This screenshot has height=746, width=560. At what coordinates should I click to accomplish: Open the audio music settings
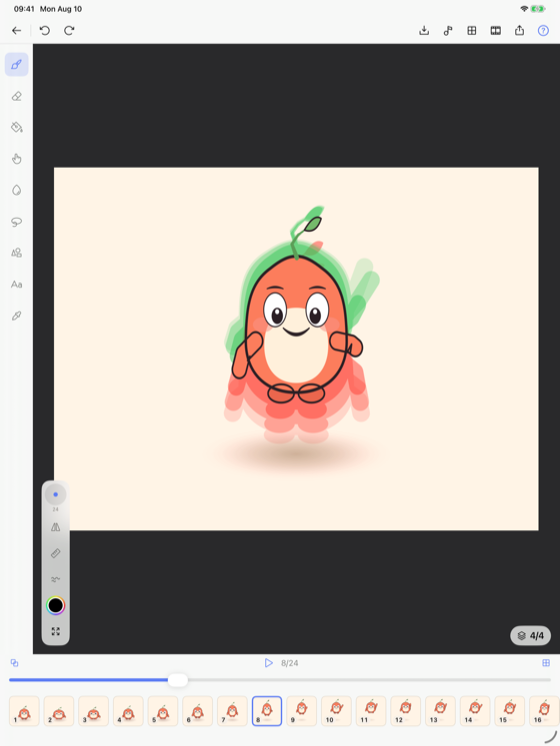[448, 30]
